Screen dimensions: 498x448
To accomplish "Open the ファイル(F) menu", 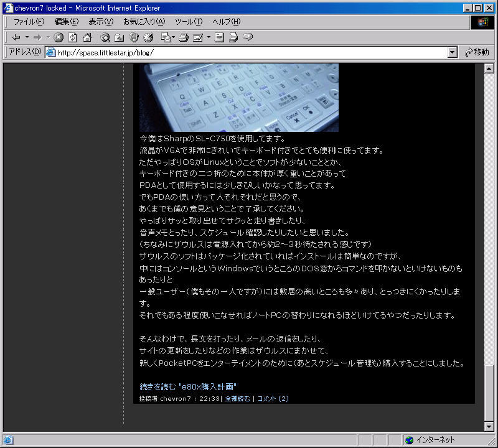I will (29, 22).
